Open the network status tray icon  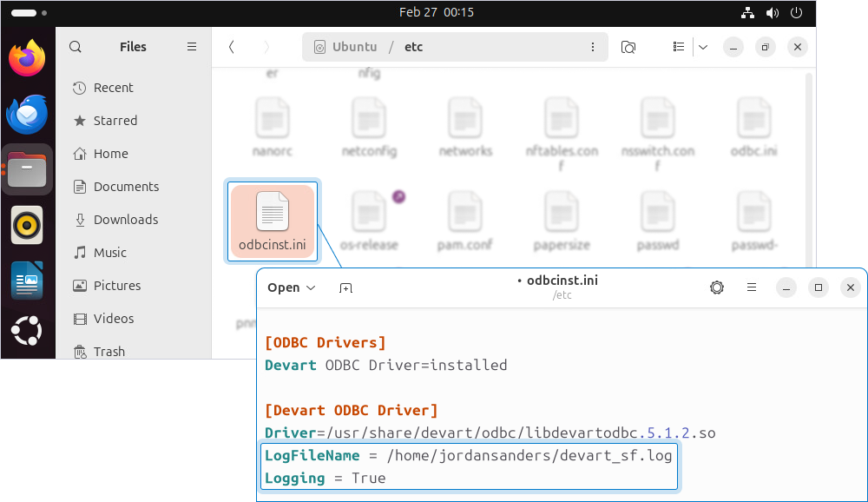click(748, 13)
